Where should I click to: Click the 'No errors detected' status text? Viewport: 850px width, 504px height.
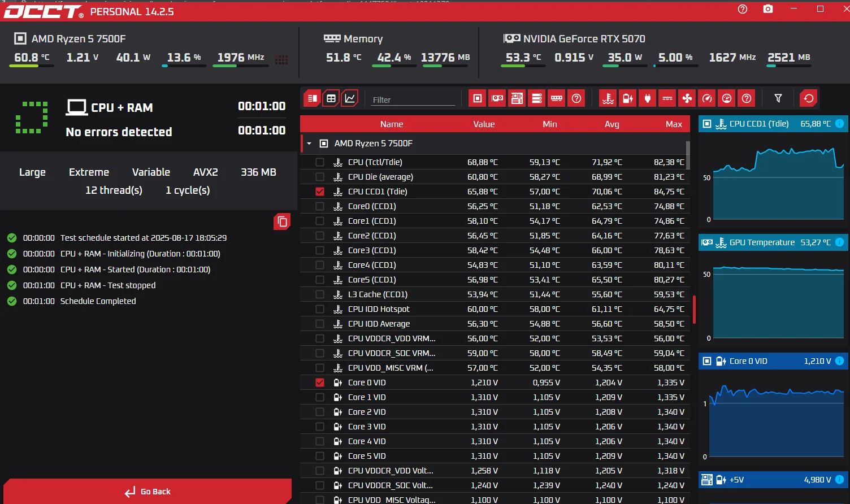coord(119,132)
